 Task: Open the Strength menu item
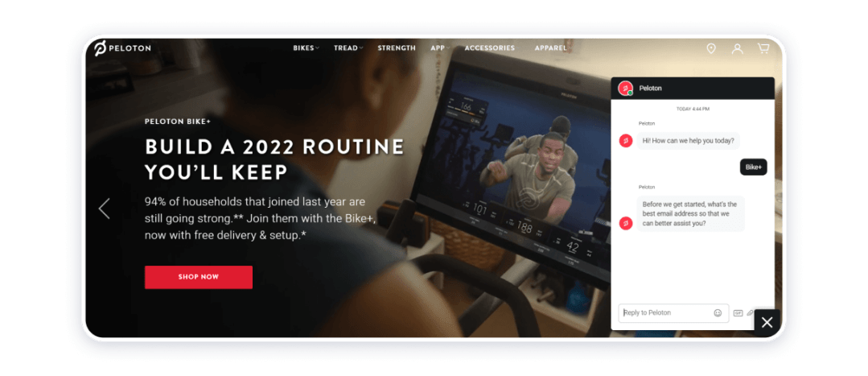(x=397, y=48)
